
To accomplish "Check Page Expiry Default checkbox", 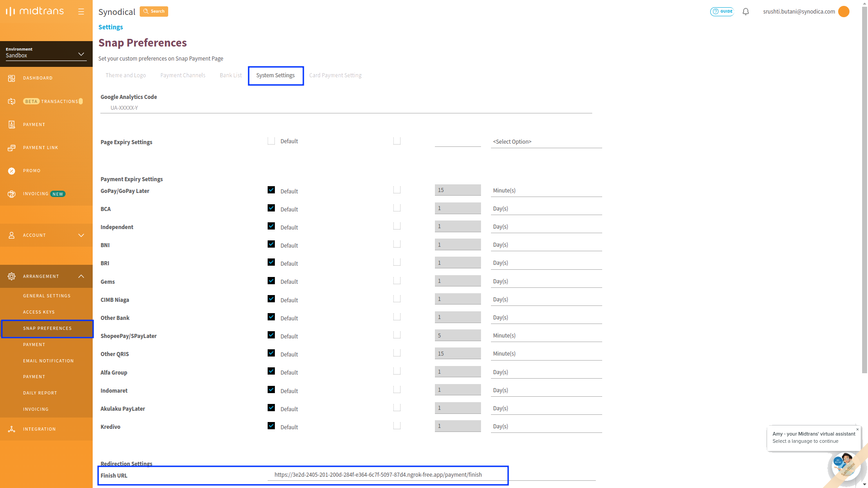I will (x=271, y=141).
